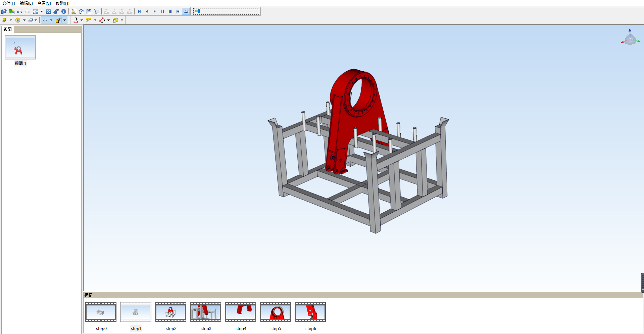This screenshot has width=644, height=334.
Task: Open the visibility eye dropdown arrow
Action: pyautogui.click(x=24, y=20)
